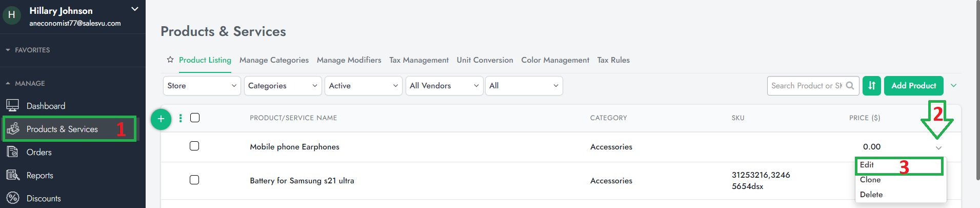Click the sort arrows icon button
The image size is (980, 208).
(x=871, y=86)
